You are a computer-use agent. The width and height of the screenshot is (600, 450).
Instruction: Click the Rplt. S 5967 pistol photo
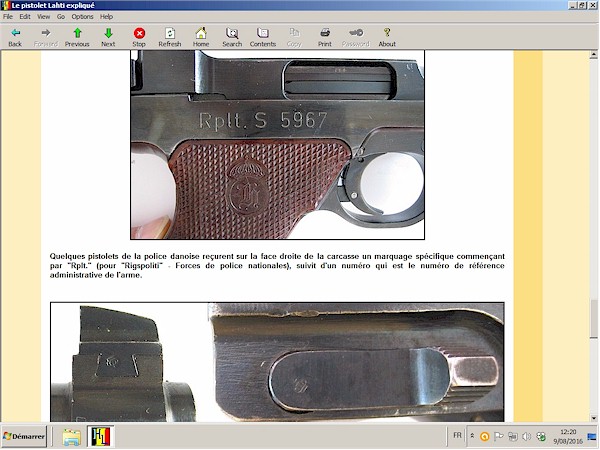(x=277, y=145)
